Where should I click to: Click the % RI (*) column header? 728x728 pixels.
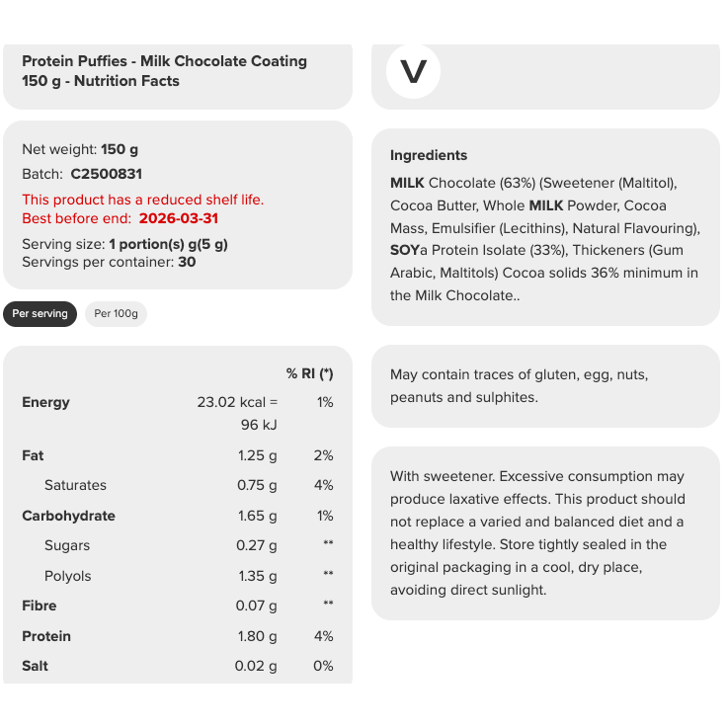coord(309,373)
